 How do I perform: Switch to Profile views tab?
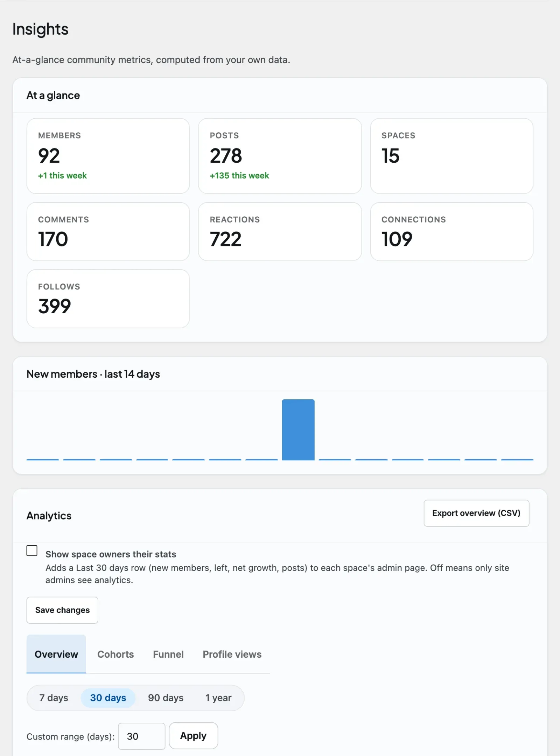[232, 654]
